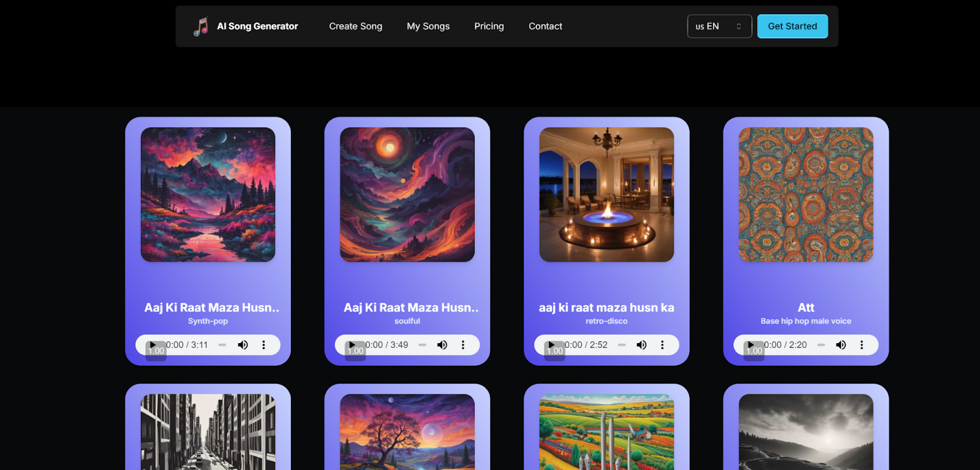Image resolution: width=980 pixels, height=470 pixels.
Task: Click the 0:00 / 2:20 time display
Action: pos(786,345)
